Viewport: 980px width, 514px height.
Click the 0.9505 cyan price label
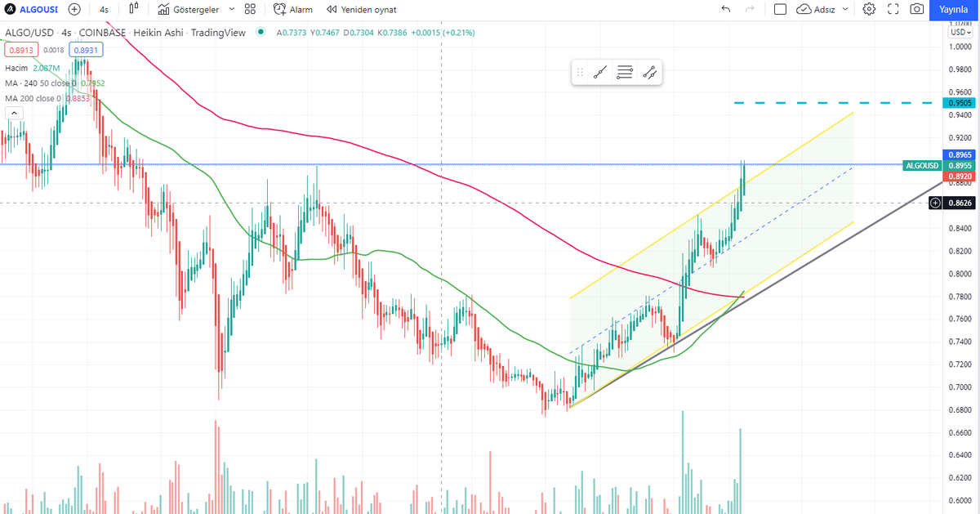click(x=960, y=103)
